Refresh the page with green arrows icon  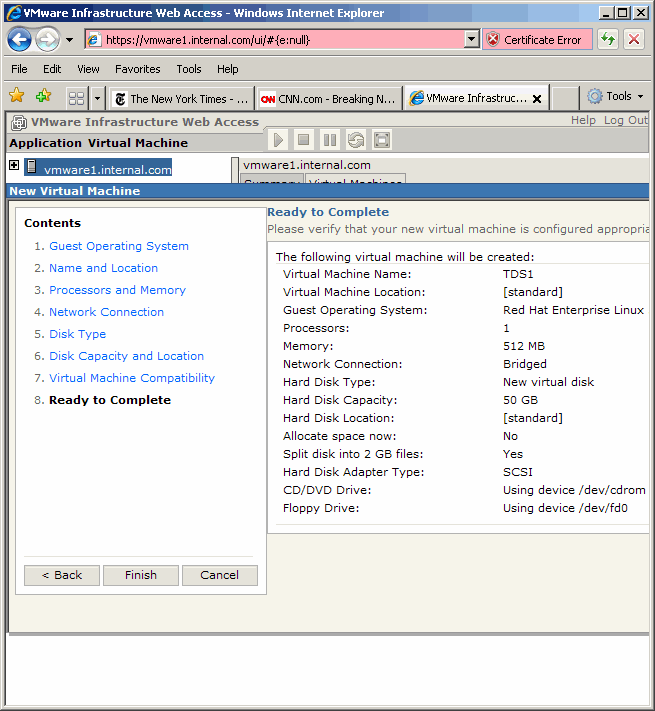[x=608, y=40]
